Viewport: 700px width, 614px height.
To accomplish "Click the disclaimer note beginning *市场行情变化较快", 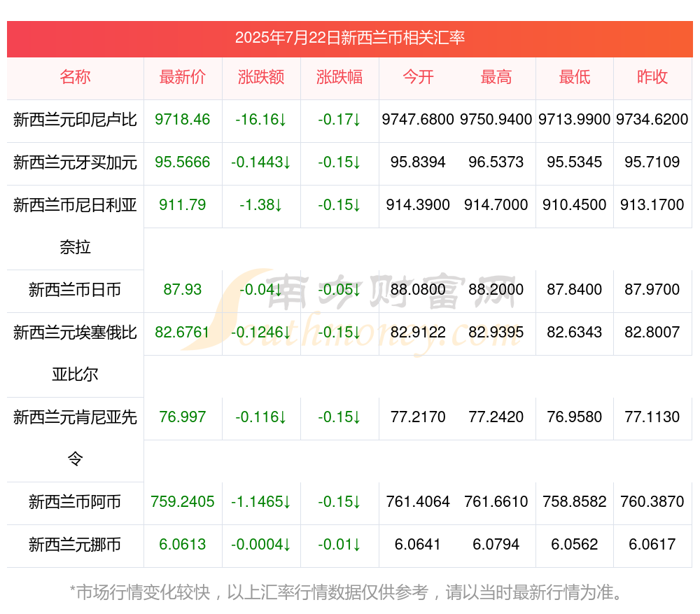I will tap(346, 592).
